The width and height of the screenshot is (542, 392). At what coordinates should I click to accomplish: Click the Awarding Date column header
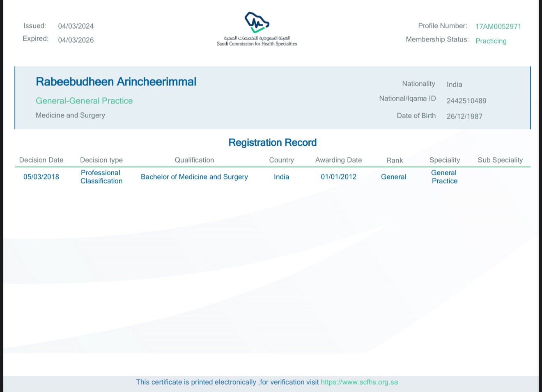coord(338,160)
